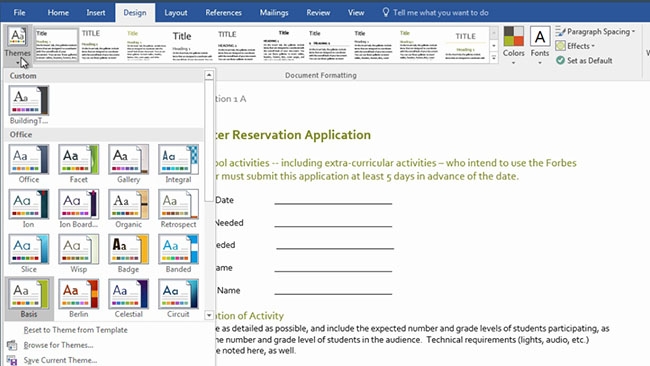Viewport: 650px width, 366px height.
Task: Switch to the References tab
Action: point(223,12)
